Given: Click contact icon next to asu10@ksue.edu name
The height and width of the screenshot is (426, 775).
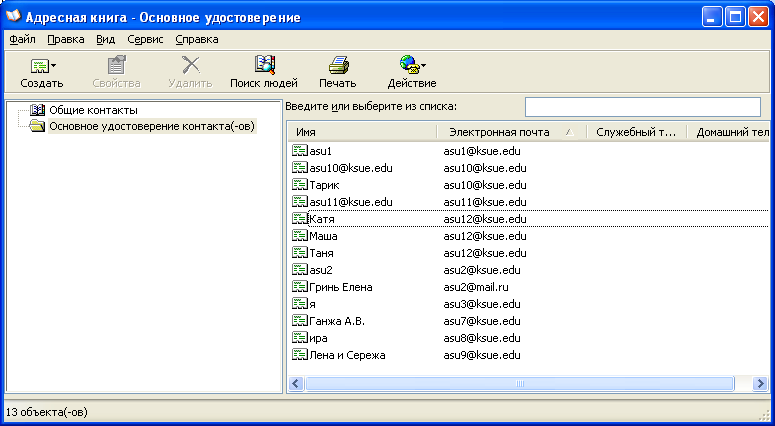Looking at the screenshot, I should coord(300,168).
